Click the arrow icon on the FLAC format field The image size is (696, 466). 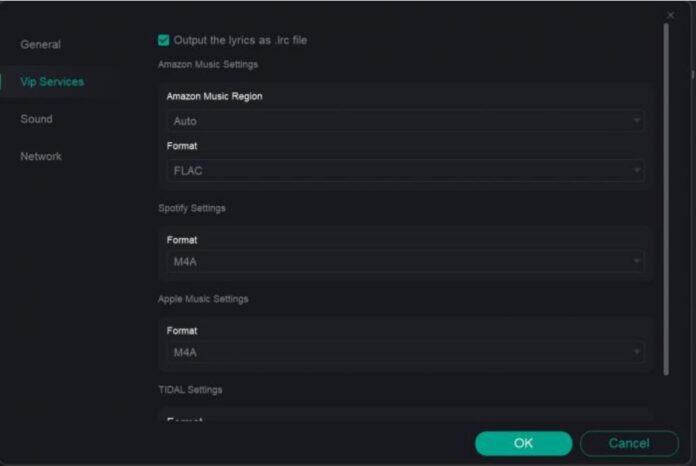[636, 171]
